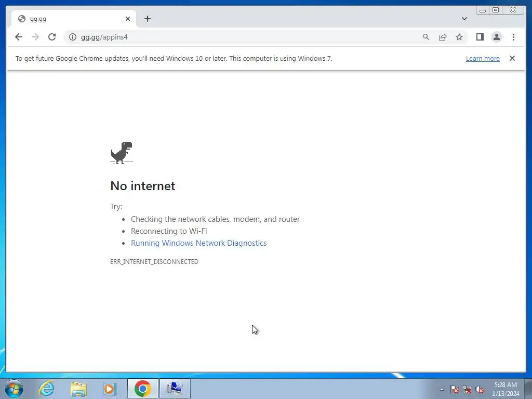Select the gg.gg tab

pos(74,19)
